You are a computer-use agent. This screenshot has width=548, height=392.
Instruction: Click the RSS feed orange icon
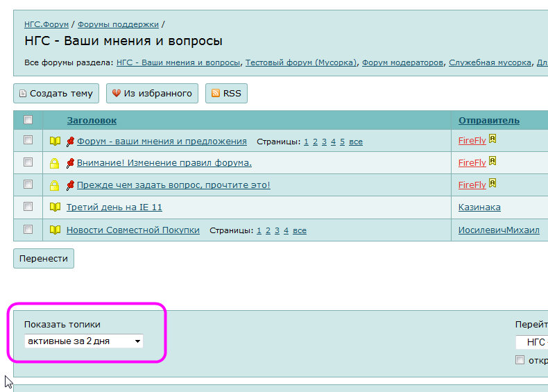coord(216,93)
